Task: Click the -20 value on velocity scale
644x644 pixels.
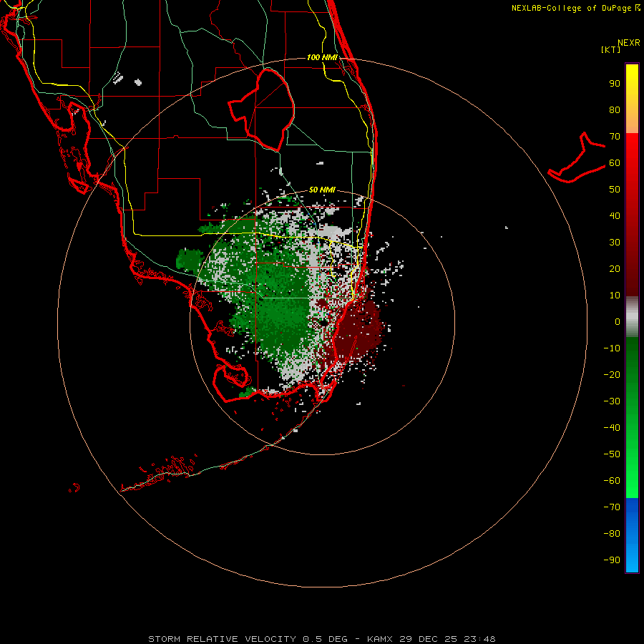Action: (612, 375)
